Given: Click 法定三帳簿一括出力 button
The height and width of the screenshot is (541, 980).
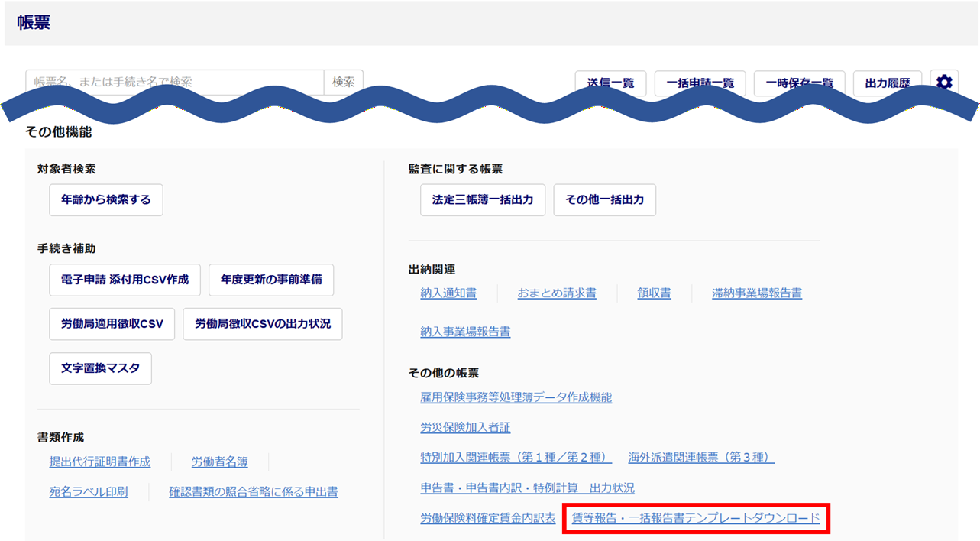Looking at the screenshot, I should (x=483, y=200).
